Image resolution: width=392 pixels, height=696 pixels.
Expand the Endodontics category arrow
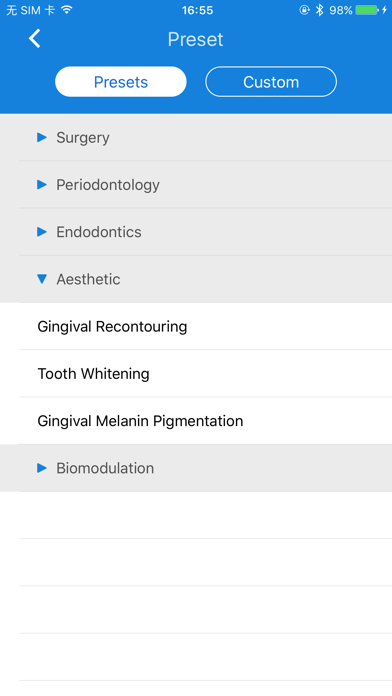point(42,232)
